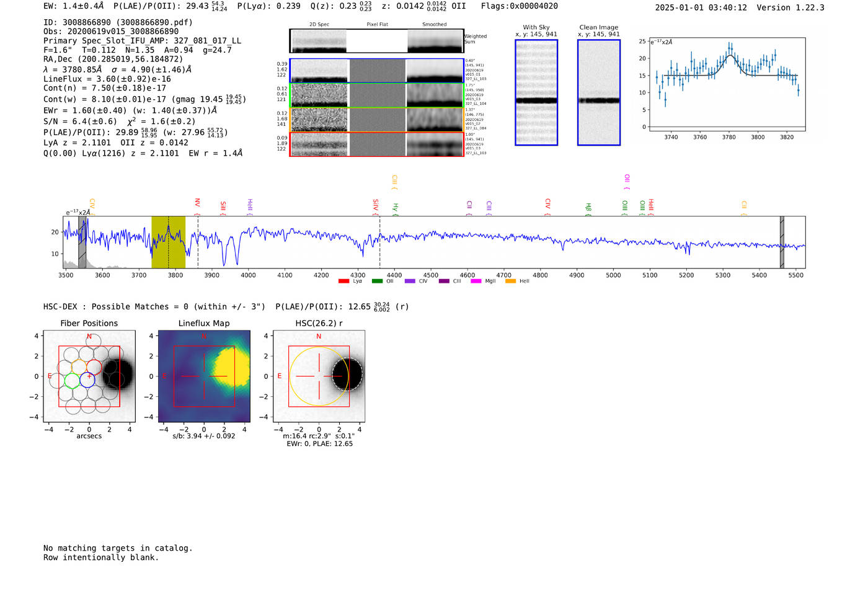This screenshot has width=868, height=591.
Task: Click the 2D Spec column header
Action: [319, 24]
